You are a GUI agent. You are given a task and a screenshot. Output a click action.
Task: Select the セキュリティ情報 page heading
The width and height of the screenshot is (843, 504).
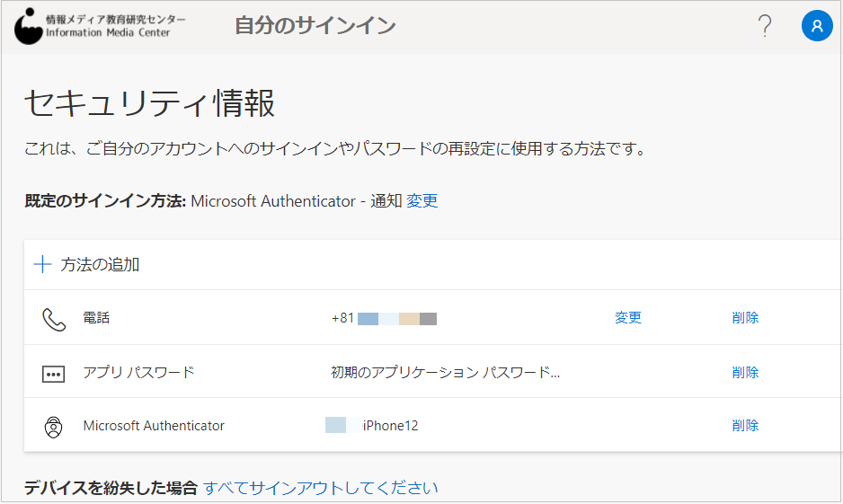(x=149, y=103)
